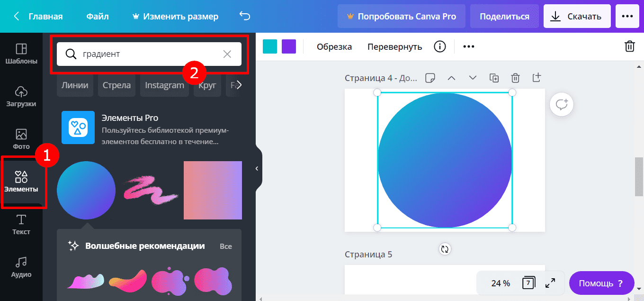The width and height of the screenshot is (644, 301).
Task: Show all Волшебные рекомендации with Все
Action: [226, 246]
